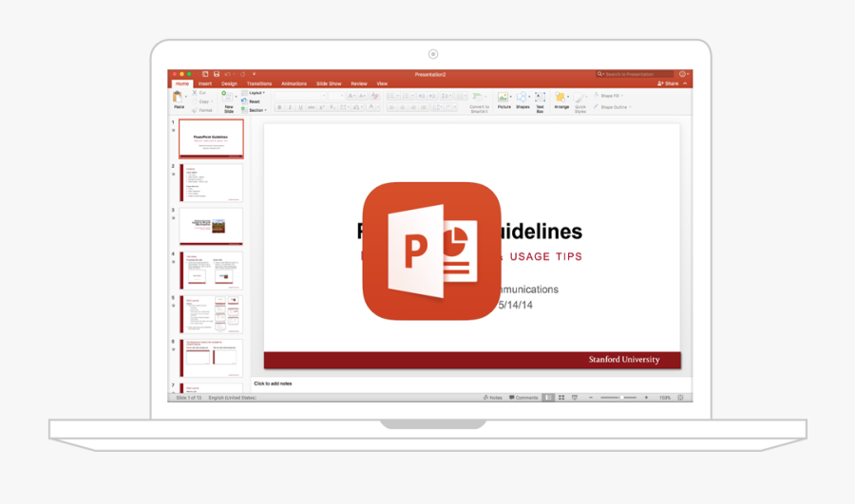This screenshot has height=504, width=855.
Task: Open the smiley feedback icon
Action: 682,74
